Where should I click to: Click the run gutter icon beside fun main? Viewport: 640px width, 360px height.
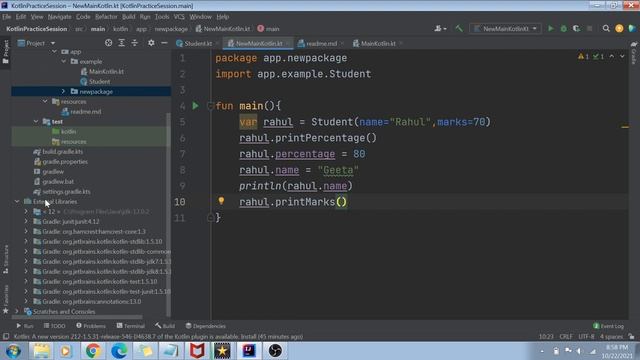pyautogui.click(x=196, y=106)
